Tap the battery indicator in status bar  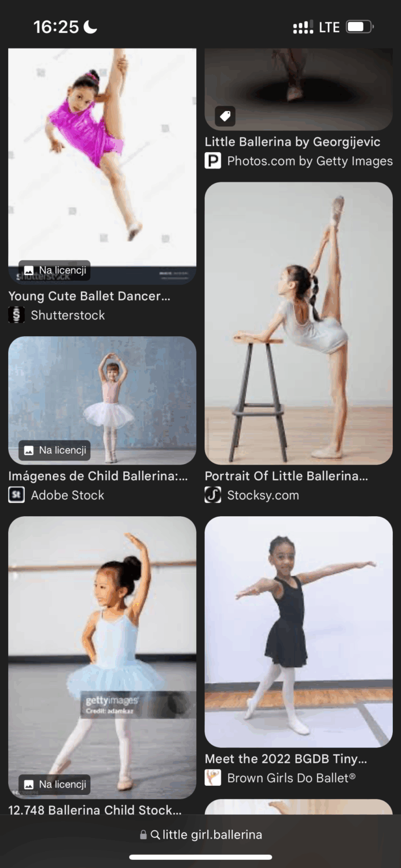coord(360,27)
